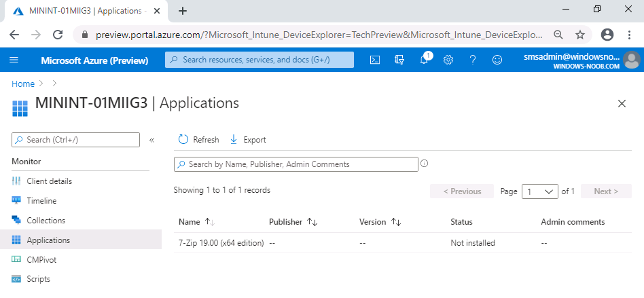Open a new browser tab
This screenshot has height=298, width=644.
click(183, 11)
